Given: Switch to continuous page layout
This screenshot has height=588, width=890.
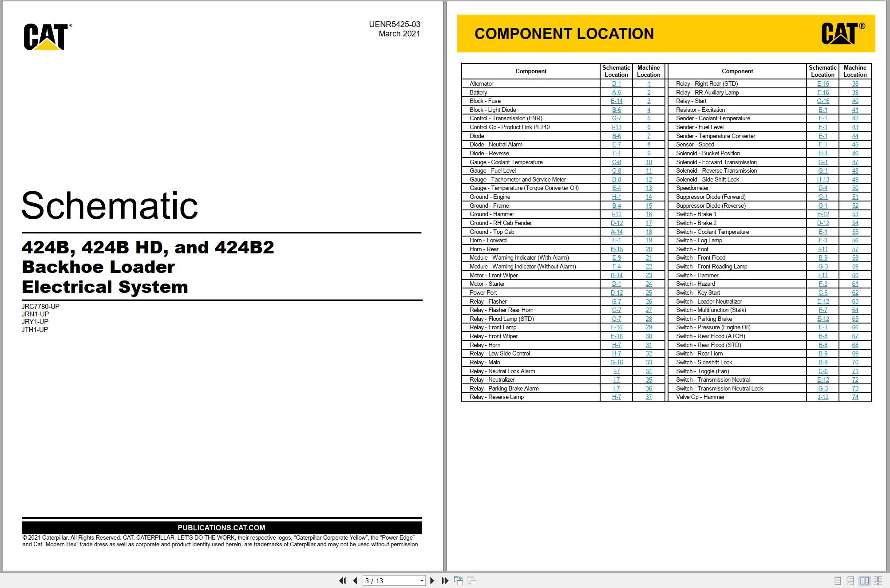Looking at the screenshot, I should point(850,580).
